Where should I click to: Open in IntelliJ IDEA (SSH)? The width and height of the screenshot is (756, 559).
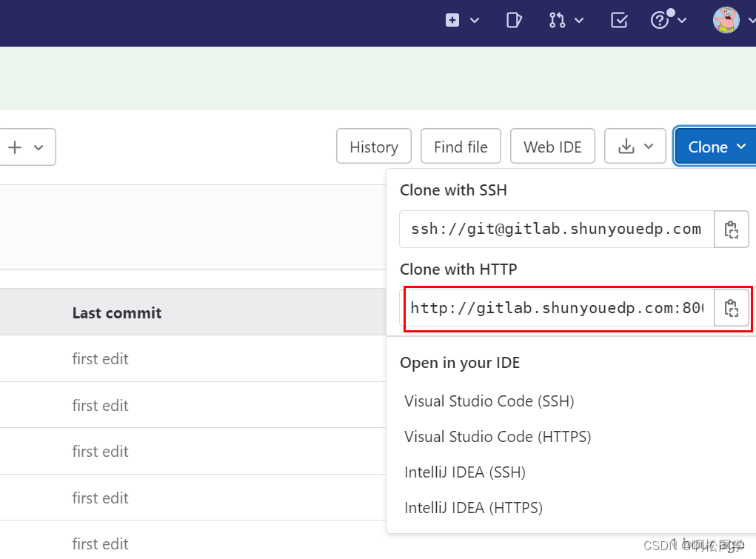[465, 472]
